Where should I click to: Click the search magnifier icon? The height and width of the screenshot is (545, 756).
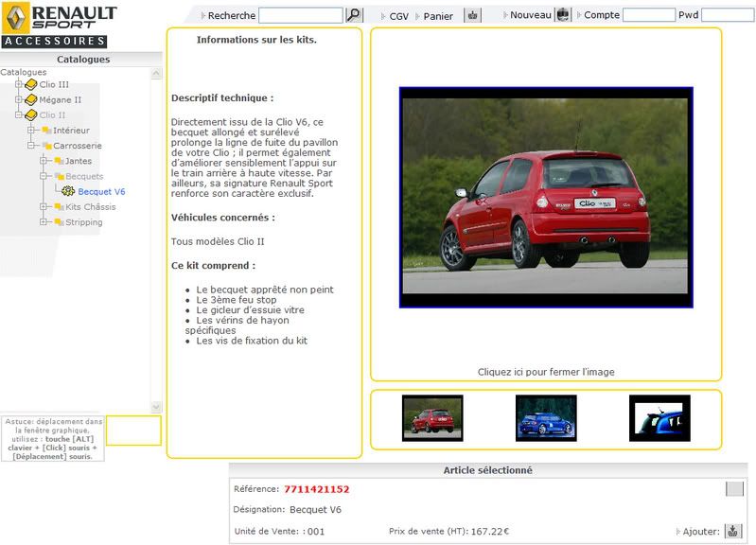[x=354, y=15]
